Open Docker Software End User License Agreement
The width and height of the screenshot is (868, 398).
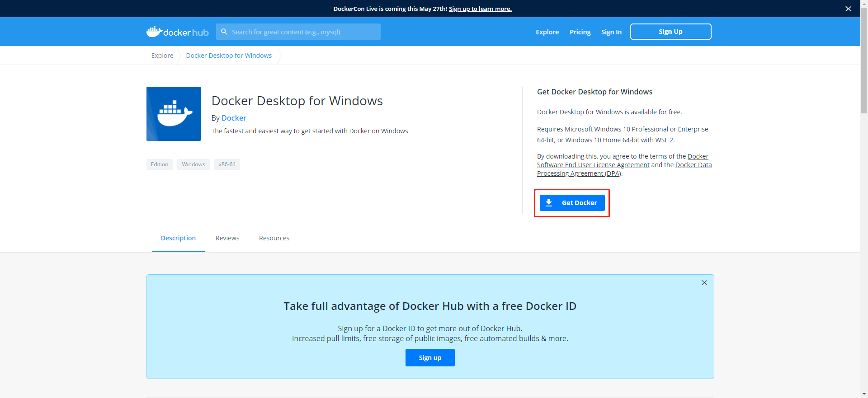pos(593,165)
